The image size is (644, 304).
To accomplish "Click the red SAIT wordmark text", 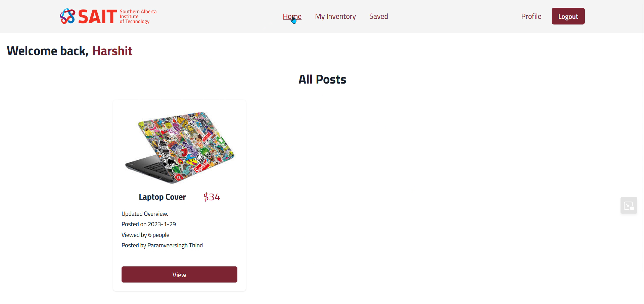I will click(97, 16).
